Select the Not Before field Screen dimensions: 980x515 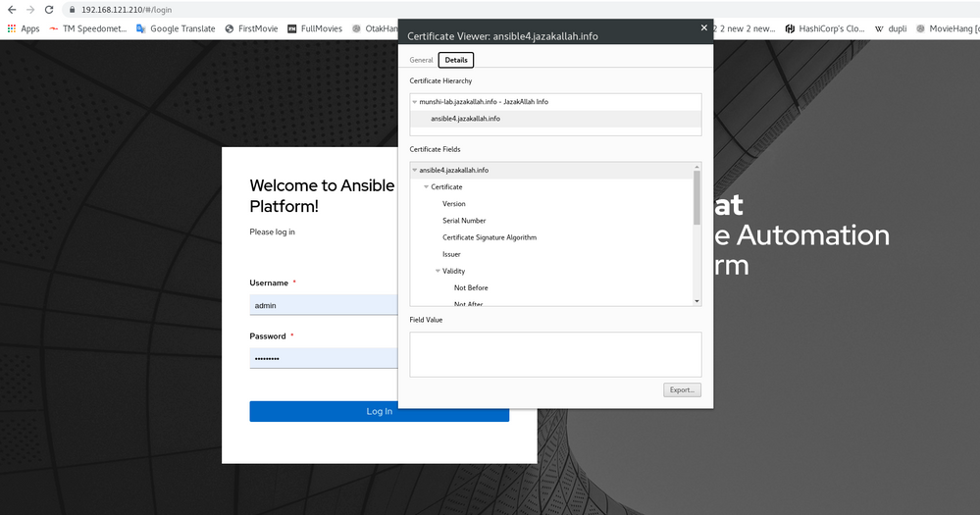[471, 288]
